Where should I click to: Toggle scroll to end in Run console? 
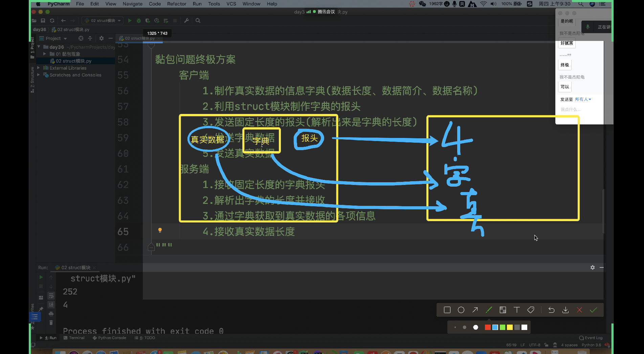[51, 305]
